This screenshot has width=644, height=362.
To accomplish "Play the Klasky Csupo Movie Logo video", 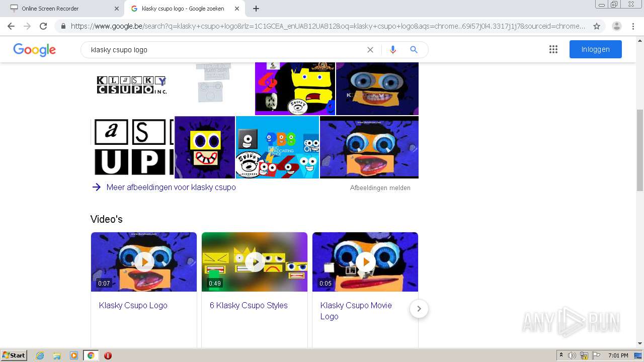I will [365, 262].
